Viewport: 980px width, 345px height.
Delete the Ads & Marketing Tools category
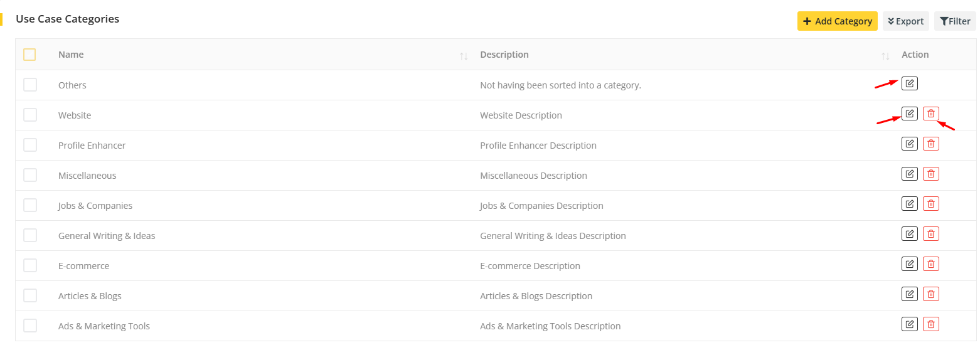click(931, 324)
